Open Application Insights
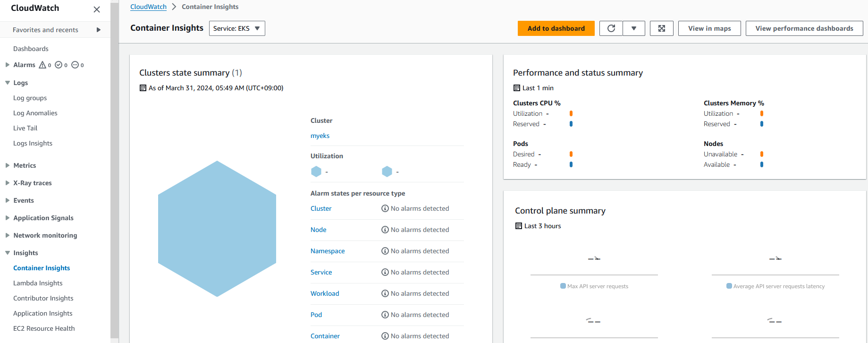Viewport: 868px width, 343px height. pos(43,313)
